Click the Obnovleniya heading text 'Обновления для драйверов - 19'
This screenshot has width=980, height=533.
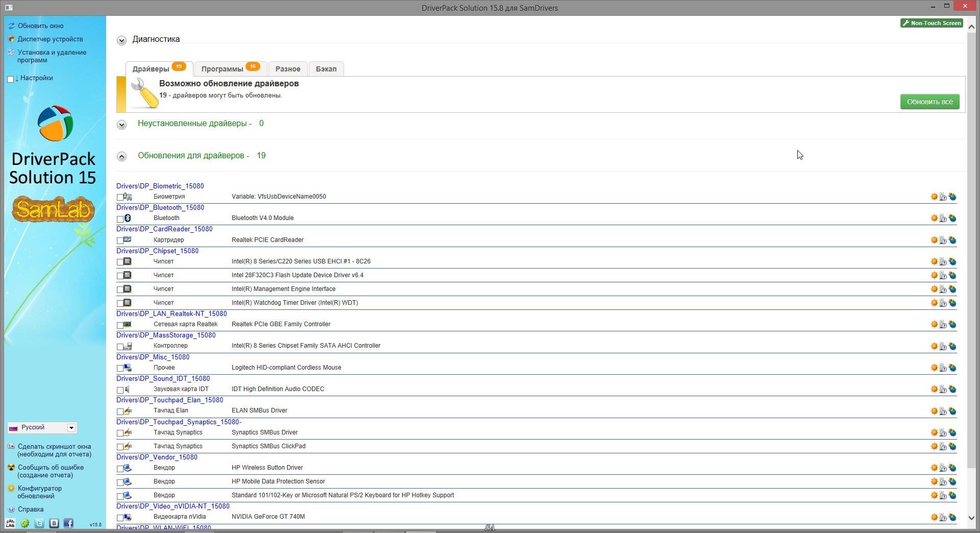tap(202, 155)
